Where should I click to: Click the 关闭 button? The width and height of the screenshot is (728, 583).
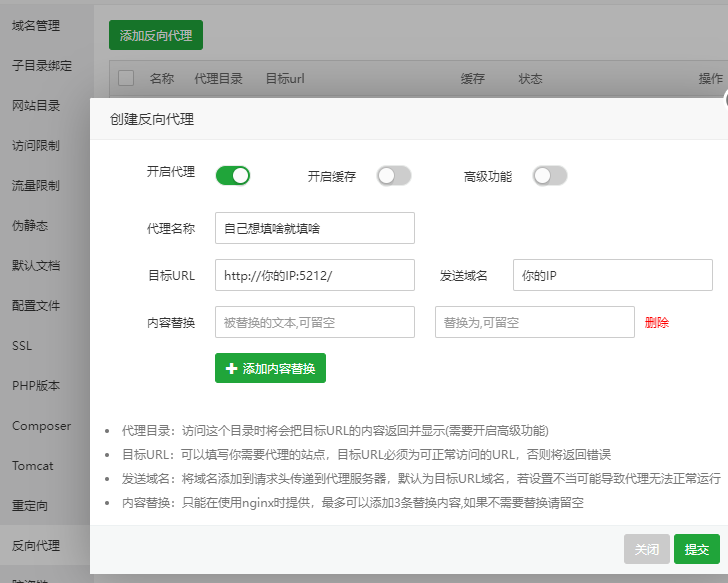point(646,549)
